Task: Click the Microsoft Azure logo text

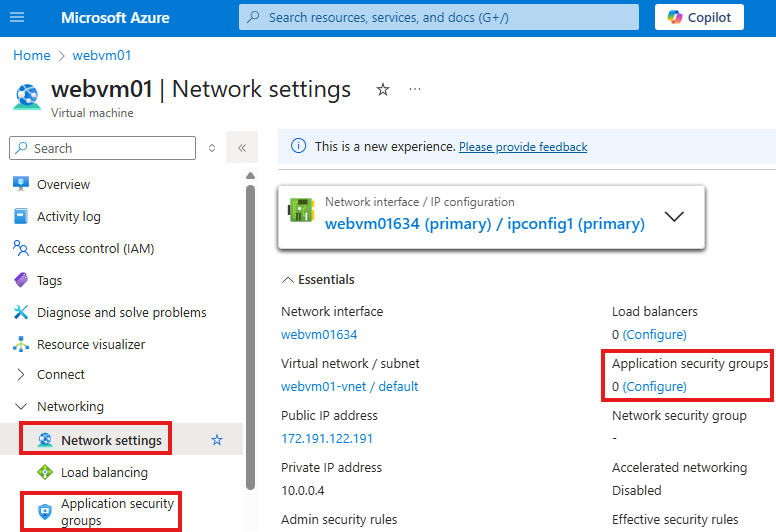Action: pyautogui.click(x=115, y=18)
